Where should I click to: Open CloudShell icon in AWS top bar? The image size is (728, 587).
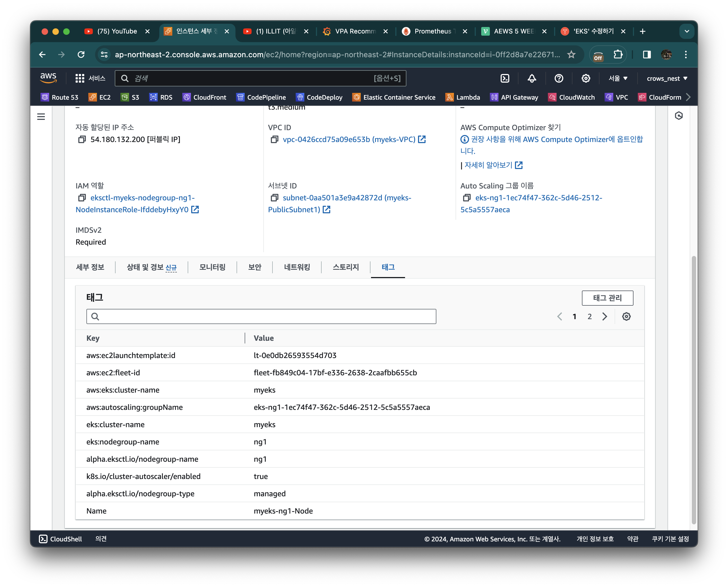pyautogui.click(x=504, y=79)
